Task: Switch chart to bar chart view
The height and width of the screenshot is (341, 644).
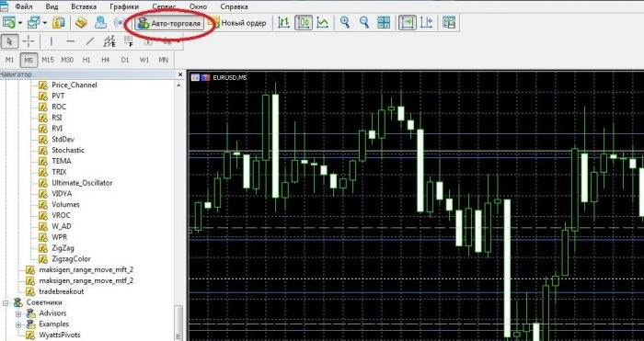Action: point(283,23)
